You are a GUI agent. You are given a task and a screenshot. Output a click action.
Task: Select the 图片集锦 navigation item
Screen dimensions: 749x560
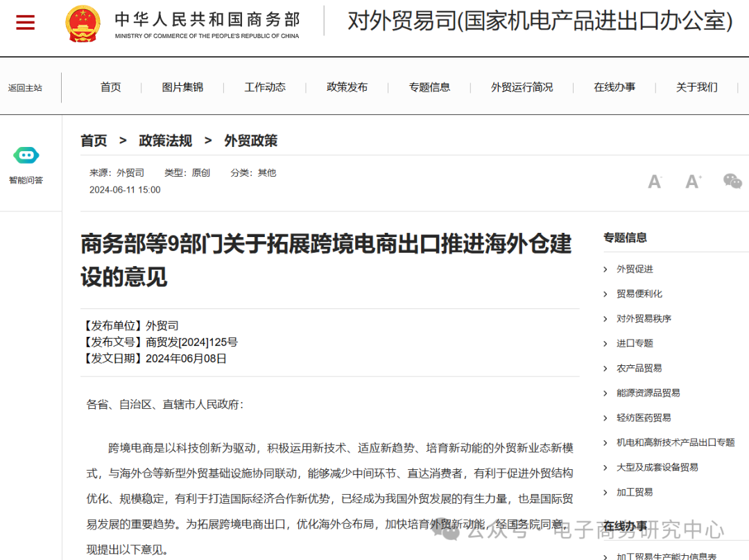(x=182, y=87)
